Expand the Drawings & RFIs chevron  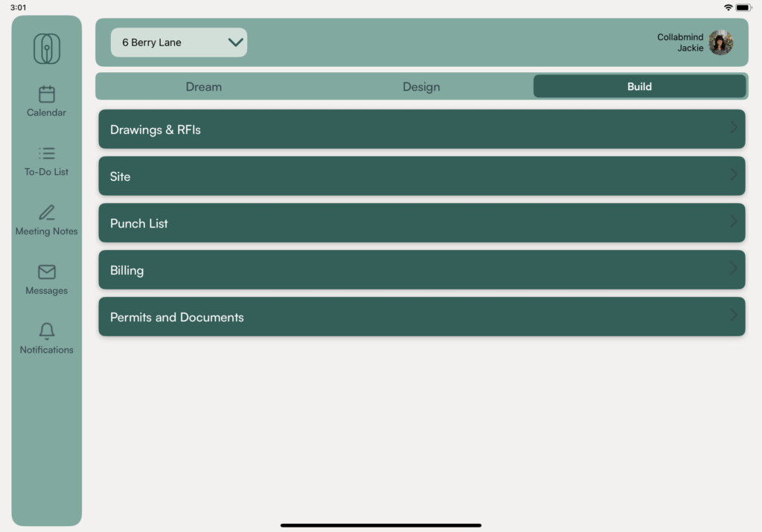coord(734,128)
